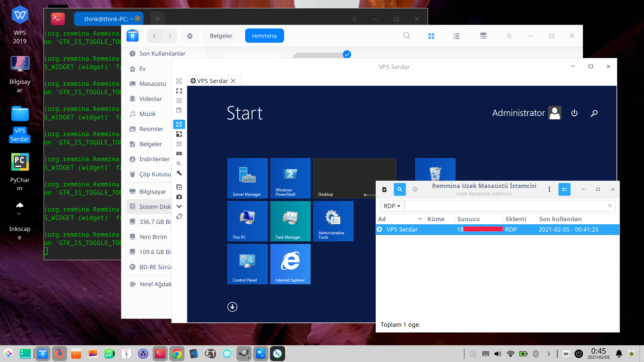Clear the quick connect field

(x=609, y=206)
